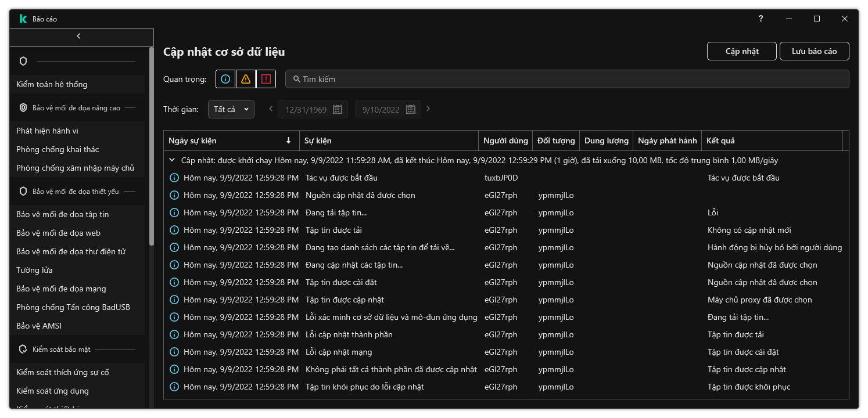Click the sort arrow in Ngày sự kiện column
This screenshot has height=418, width=868.
[x=289, y=140]
